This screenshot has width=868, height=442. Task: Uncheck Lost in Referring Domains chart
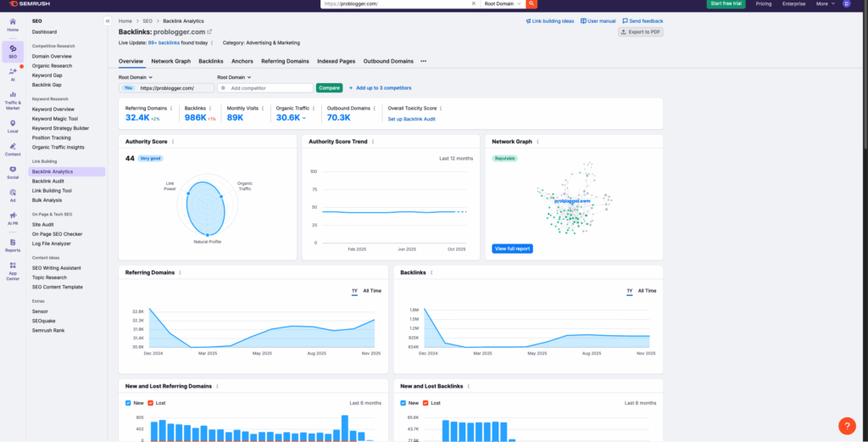click(151, 403)
